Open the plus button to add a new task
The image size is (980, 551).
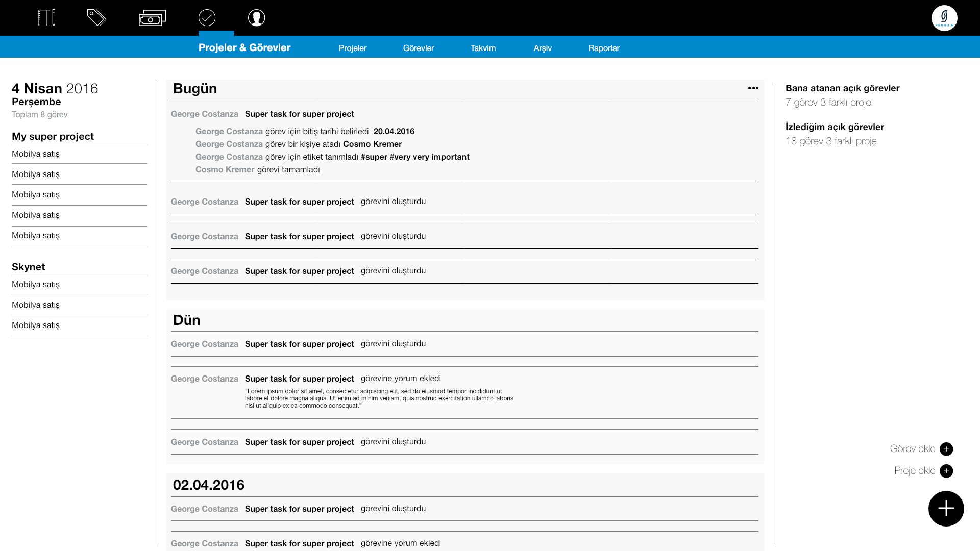coord(946,508)
